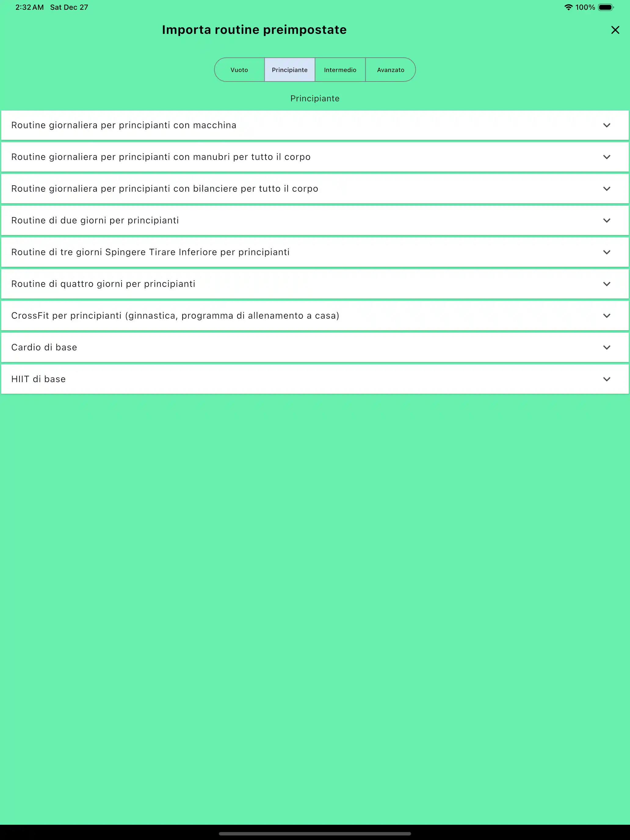Image resolution: width=630 pixels, height=840 pixels.
Task: Select the Avanzato tab
Action: 390,70
